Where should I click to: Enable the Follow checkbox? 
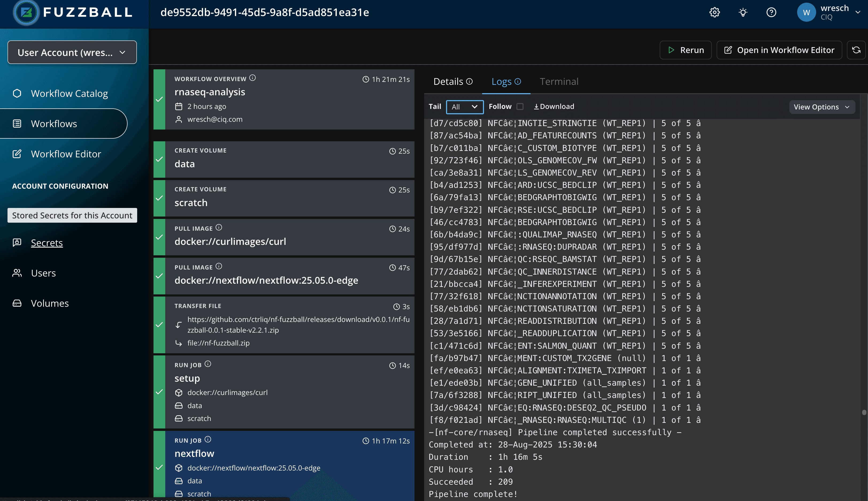[520, 107]
